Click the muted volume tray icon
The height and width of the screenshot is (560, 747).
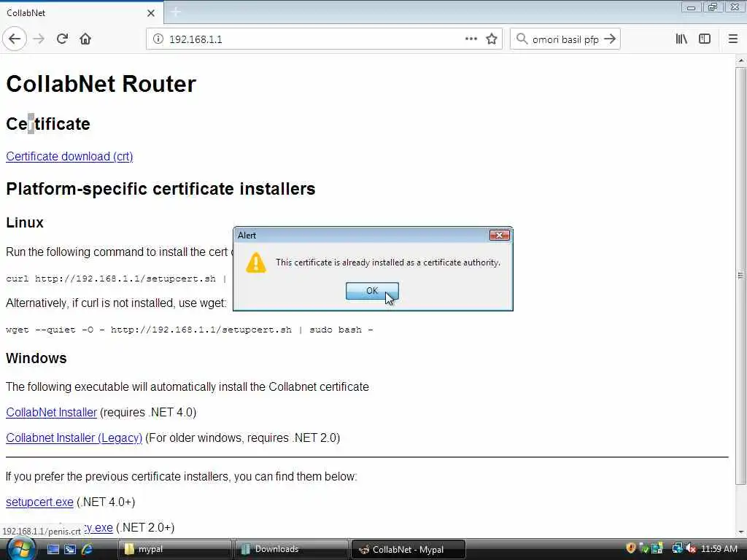pos(691,548)
